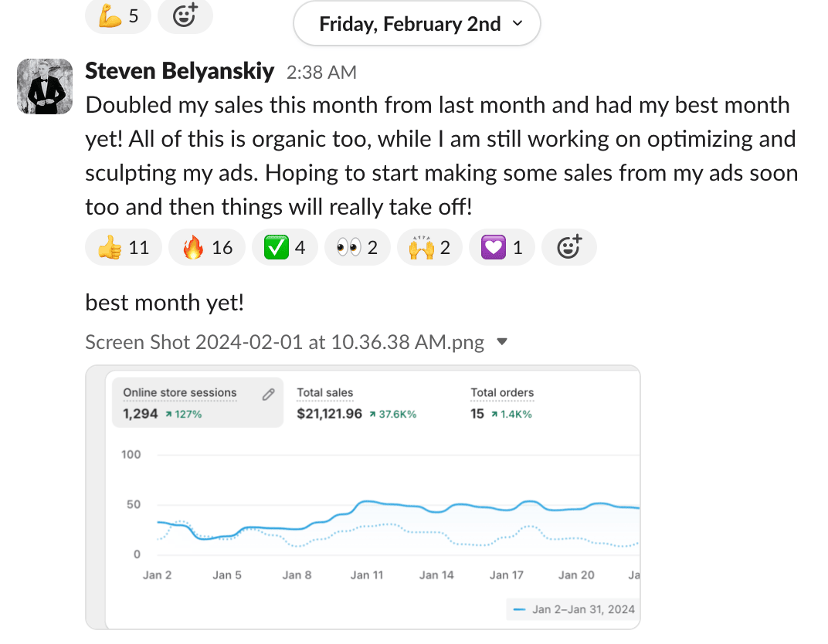Viewport: 828px width, 644px height.
Task: Toggle the green checkmark reaction with 4
Action: [x=284, y=248]
